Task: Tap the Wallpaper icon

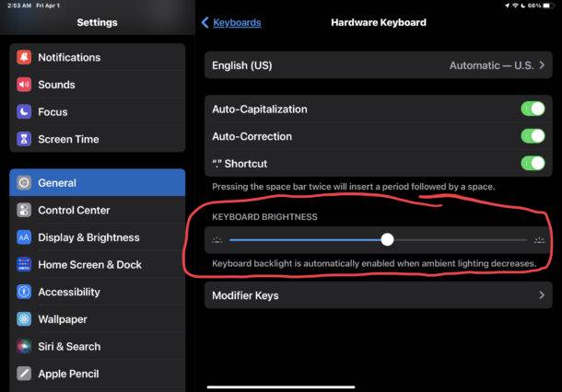Action: (x=24, y=319)
